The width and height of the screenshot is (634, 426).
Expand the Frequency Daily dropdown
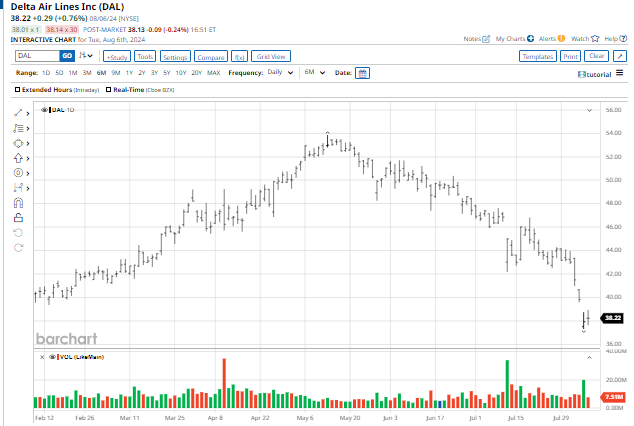(278, 73)
